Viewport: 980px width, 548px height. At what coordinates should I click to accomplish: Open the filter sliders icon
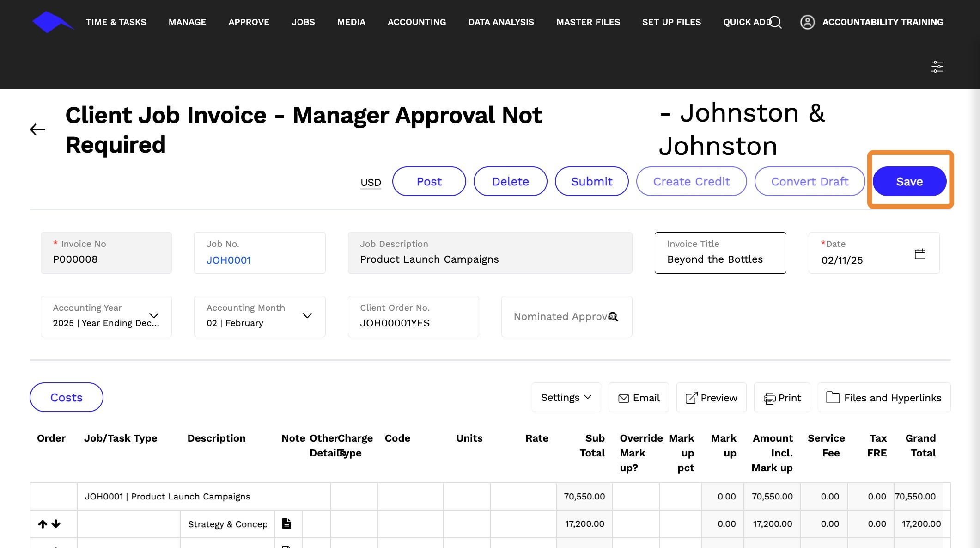point(937,67)
